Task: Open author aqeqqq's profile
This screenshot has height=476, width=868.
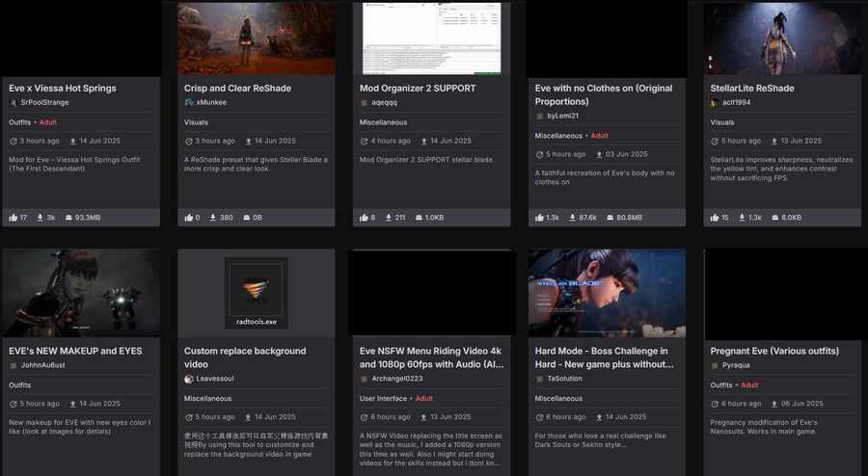Action: [x=384, y=102]
